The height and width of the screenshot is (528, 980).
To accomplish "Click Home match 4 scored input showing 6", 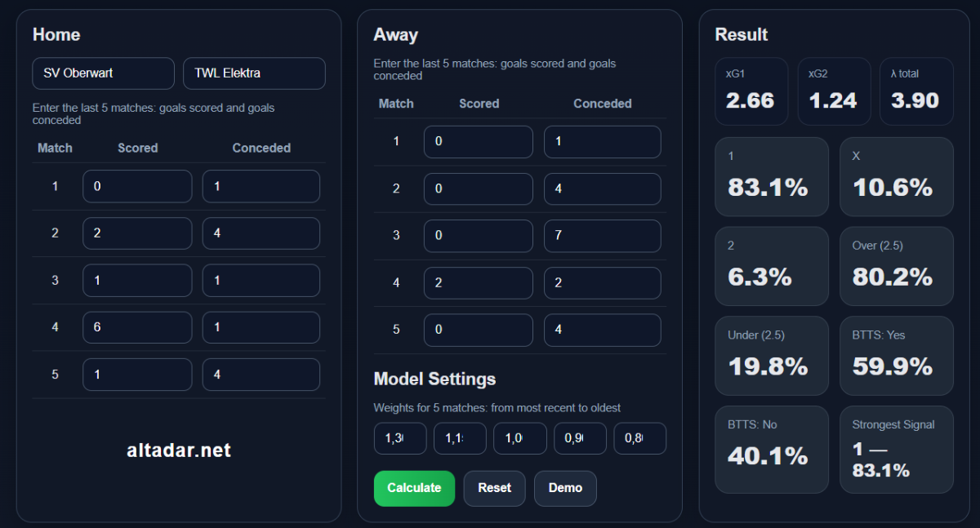I will click(137, 327).
